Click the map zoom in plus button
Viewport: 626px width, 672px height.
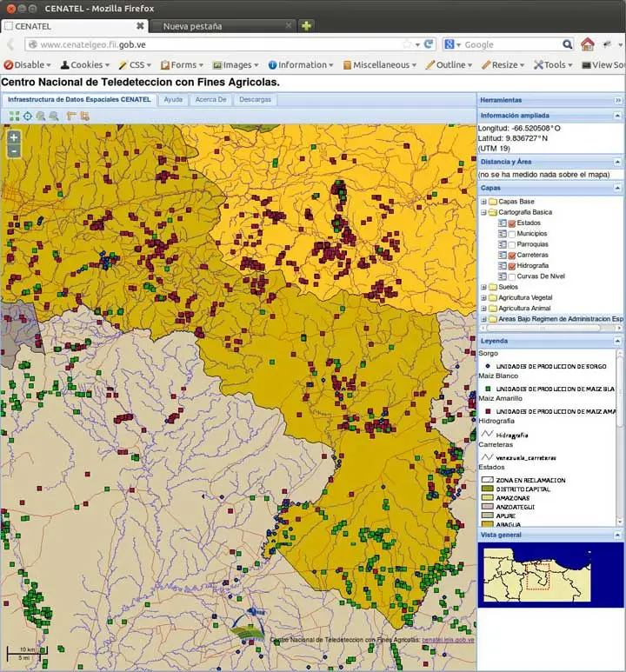click(x=14, y=137)
